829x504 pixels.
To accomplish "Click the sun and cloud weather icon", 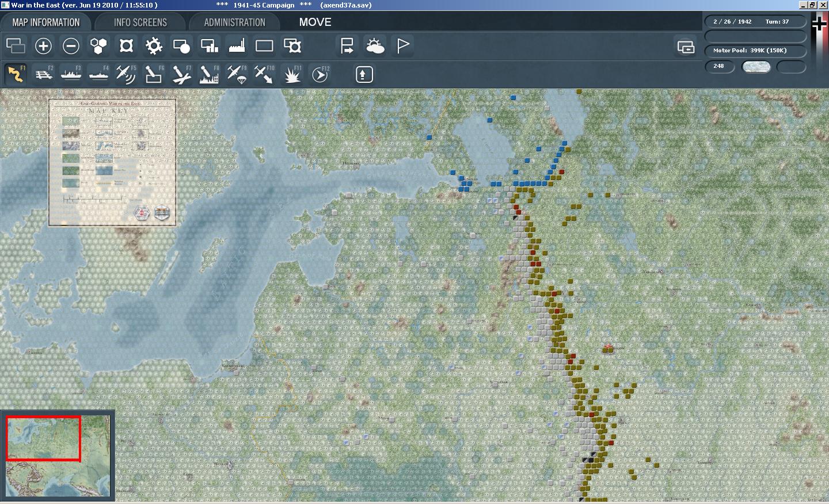I will (375, 45).
